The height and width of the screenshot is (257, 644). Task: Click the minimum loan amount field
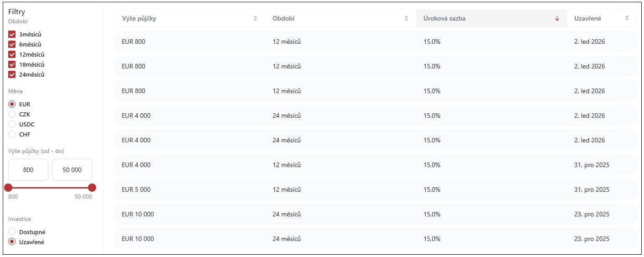tap(28, 170)
